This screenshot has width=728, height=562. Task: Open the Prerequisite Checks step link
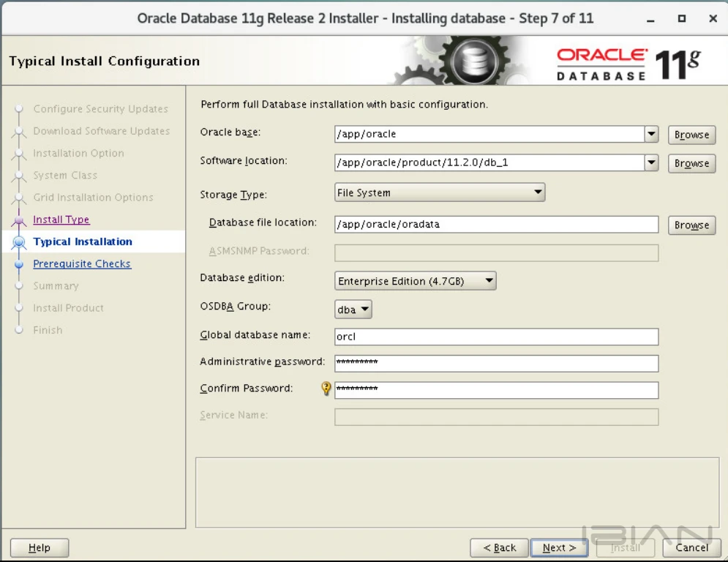pos(82,264)
